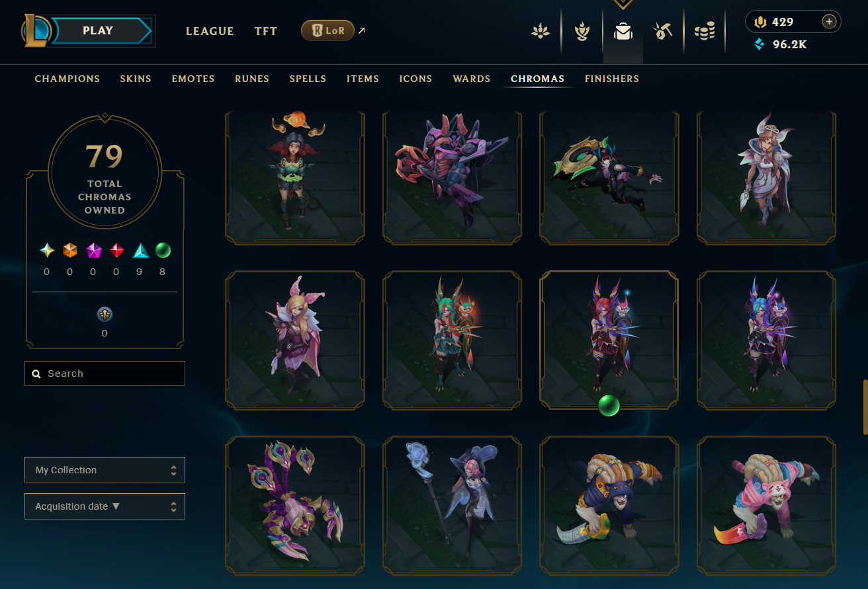The height and width of the screenshot is (589, 868).
Task: Open the Acquisition date sort dropdown
Action: coord(105,506)
